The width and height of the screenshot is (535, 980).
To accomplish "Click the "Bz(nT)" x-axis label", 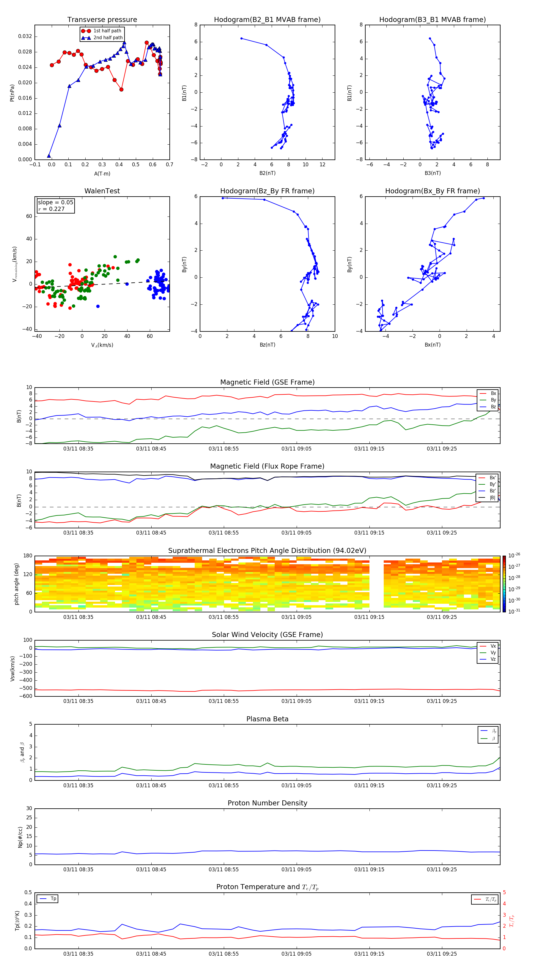I will 267,345.
